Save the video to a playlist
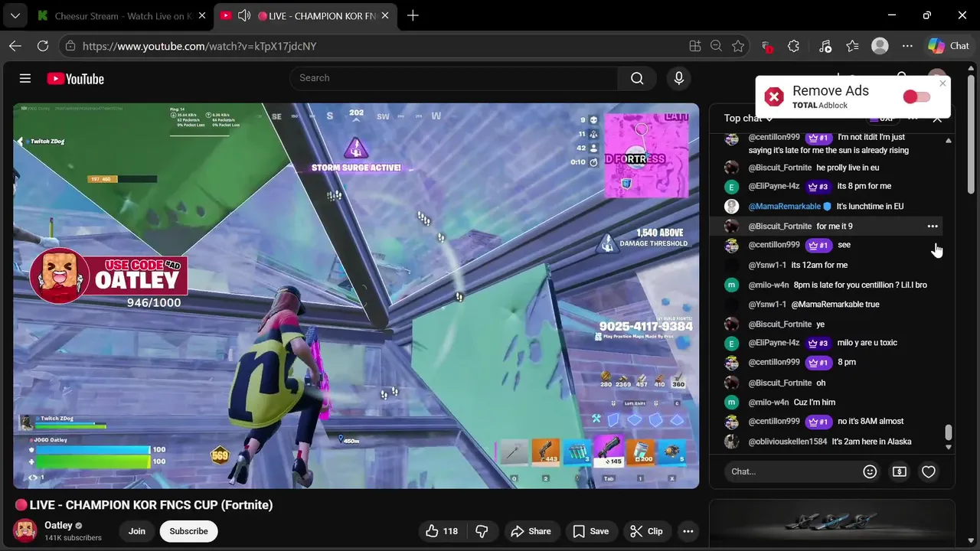Screen dimensions: 980x551 591,531
